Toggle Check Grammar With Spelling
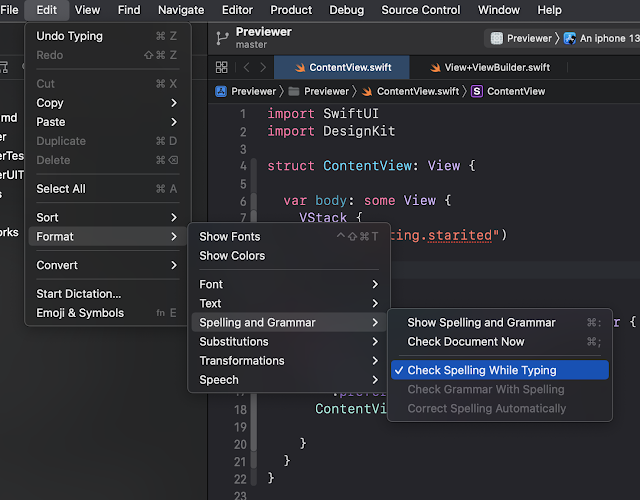 (x=500, y=389)
